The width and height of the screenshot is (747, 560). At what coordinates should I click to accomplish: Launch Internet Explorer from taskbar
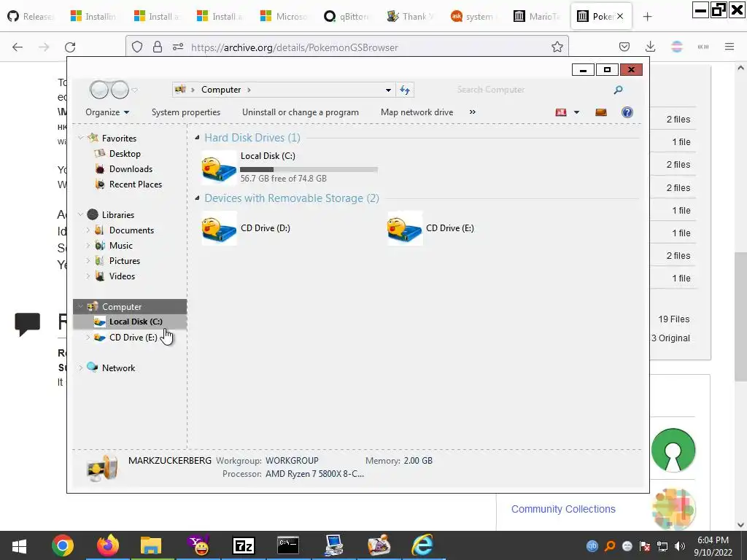click(422, 545)
